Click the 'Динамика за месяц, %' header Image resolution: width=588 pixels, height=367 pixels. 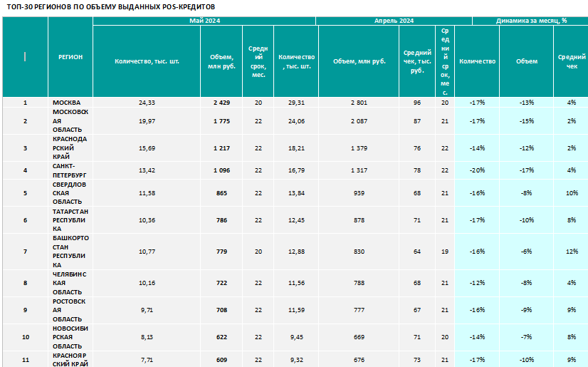pyautogui.click(x=531, y=21)
